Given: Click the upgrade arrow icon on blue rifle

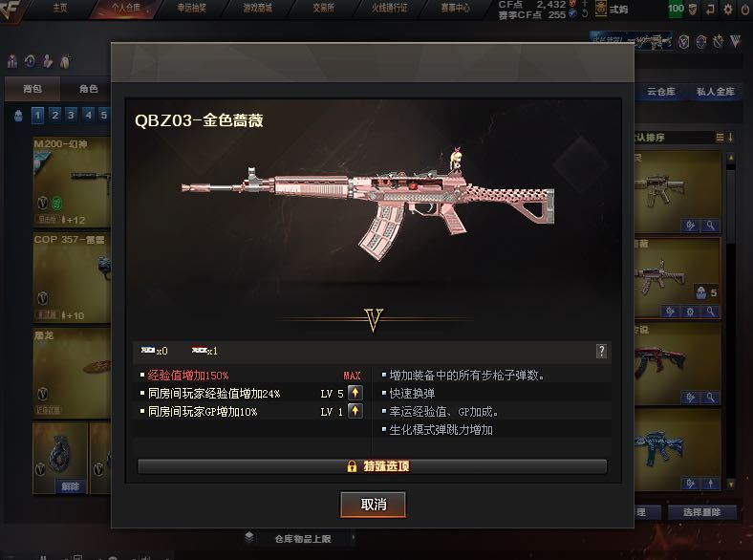Looking at the screenshot, I should pyautogui.click(x=710, y=483).
